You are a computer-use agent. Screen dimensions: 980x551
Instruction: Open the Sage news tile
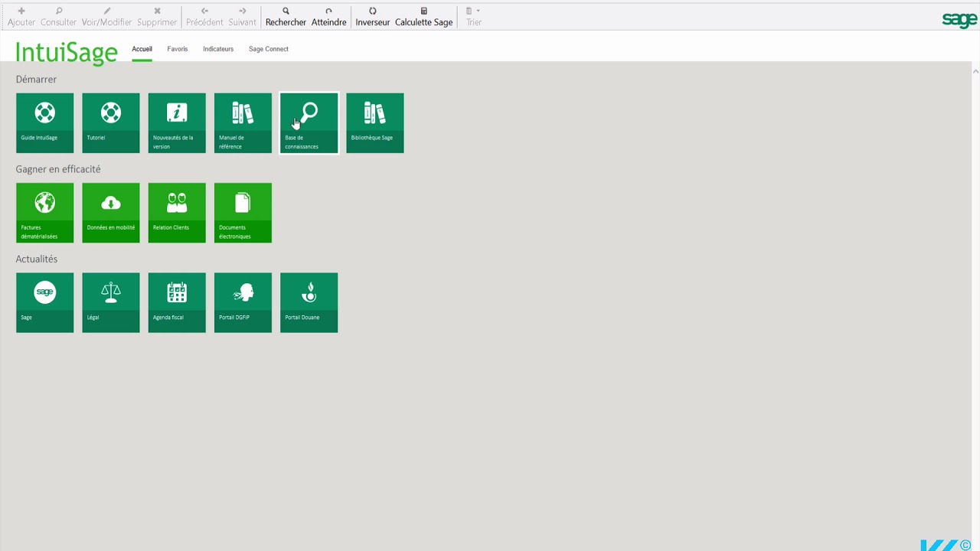(44, 302)
